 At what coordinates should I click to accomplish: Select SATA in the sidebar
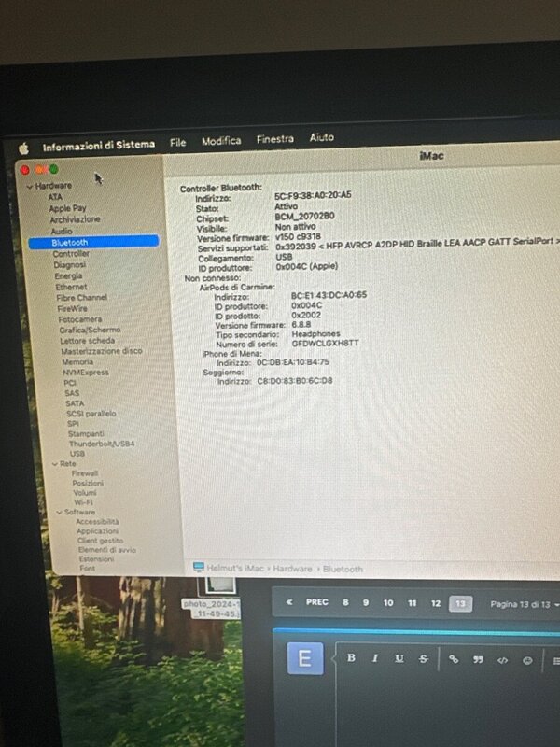[x=75, y=403]
